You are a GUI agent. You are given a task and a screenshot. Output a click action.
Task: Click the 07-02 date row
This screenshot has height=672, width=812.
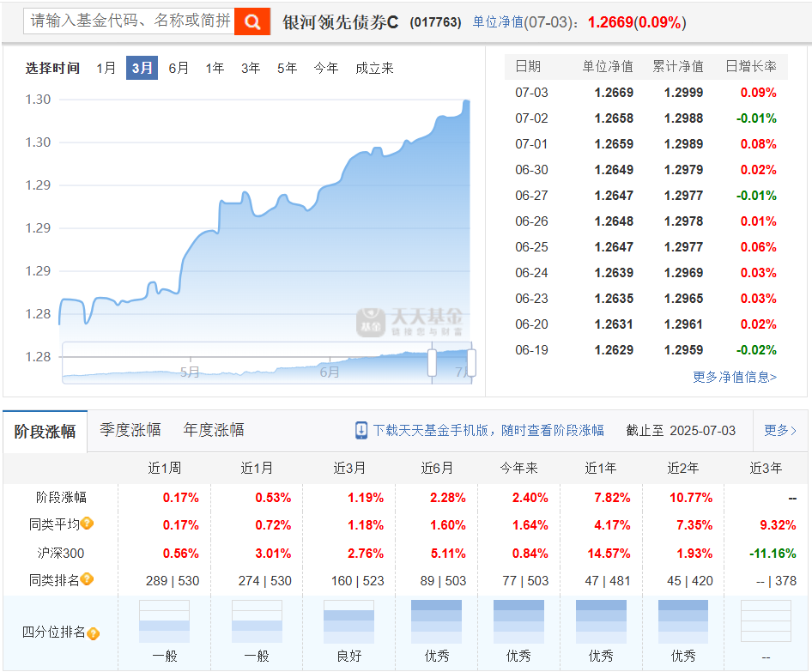(x=645, y=118)
